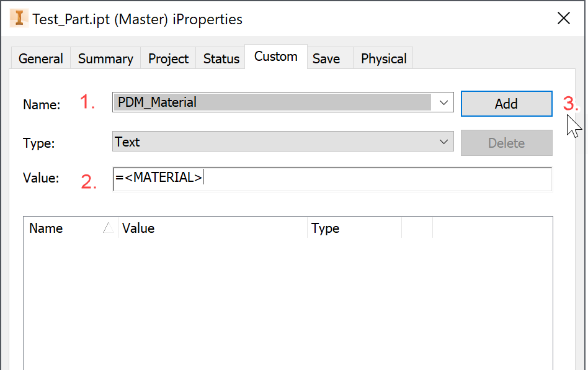The height and width of the screenshot is (370, 588).
Task: Click the Custom tab
Action: click(275, 56)
